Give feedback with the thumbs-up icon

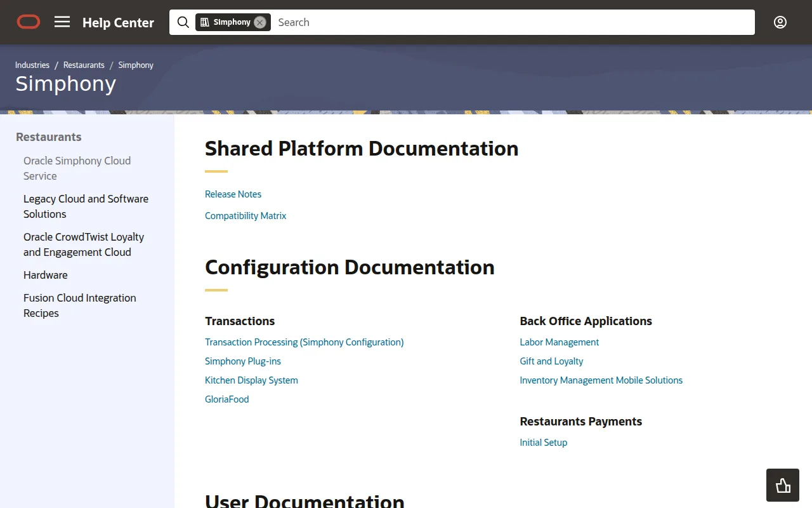coord(782,485)
